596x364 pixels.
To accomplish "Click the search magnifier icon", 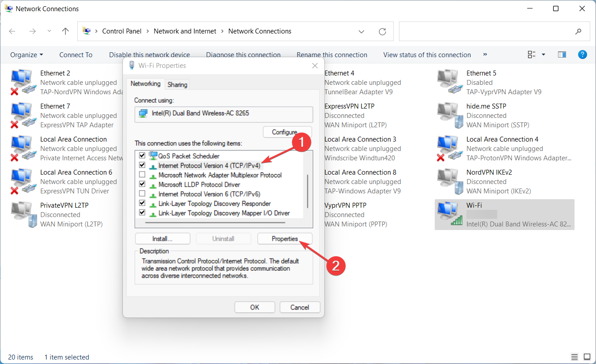I will pyautogui.click(x=578, y=31).
